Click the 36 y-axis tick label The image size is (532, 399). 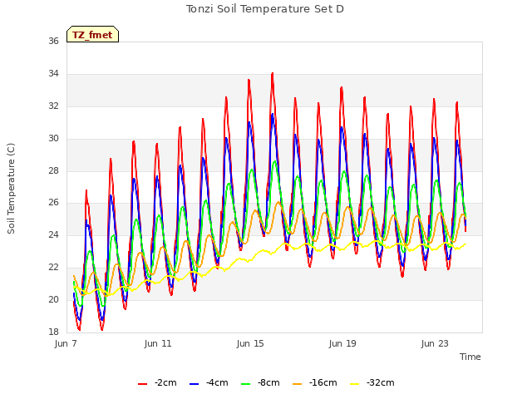click(53, 41)
